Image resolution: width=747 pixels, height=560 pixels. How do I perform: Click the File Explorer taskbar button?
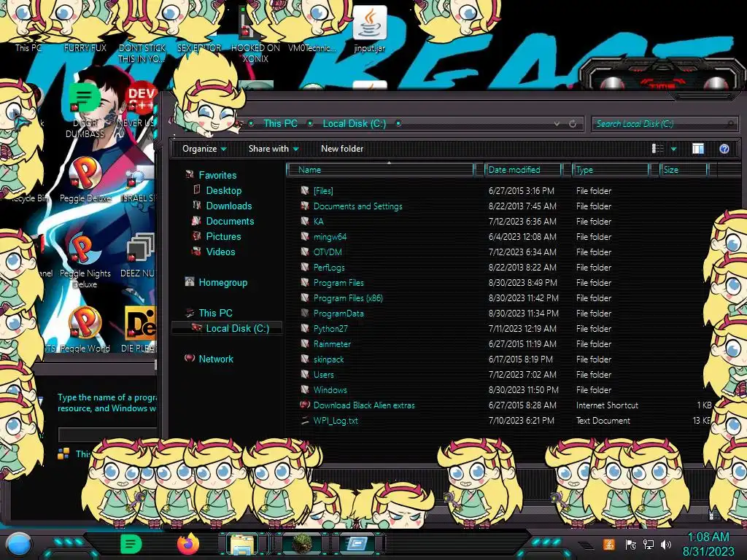[242, 544]
